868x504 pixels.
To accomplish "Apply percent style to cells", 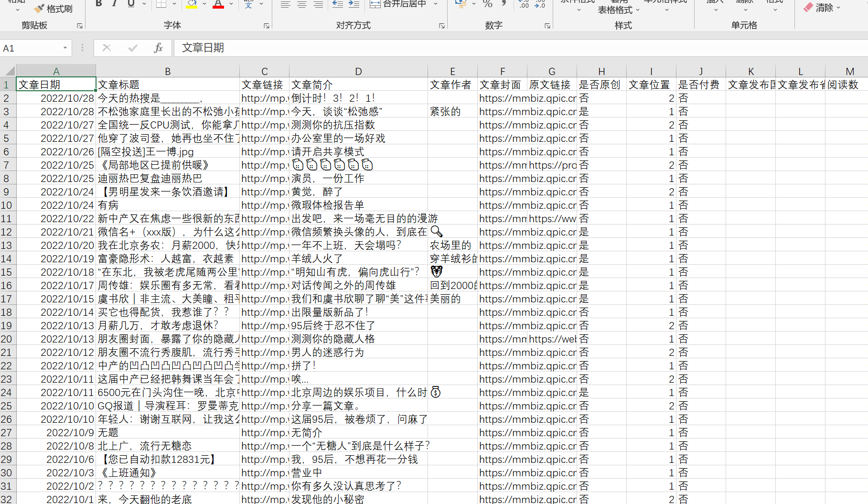I will coord(487,4).
